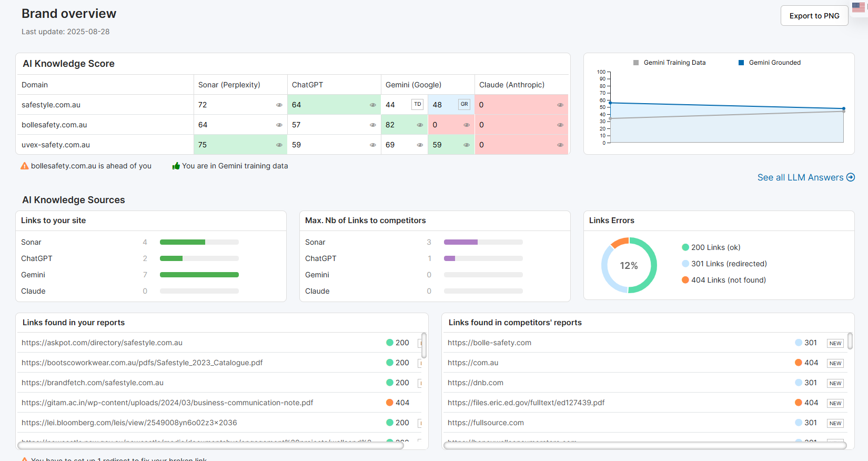868x461 pixels.
Task: View Gemini grounded 59 eye icon for uvex-safety.com.au
Action: [x=467, y=145]
